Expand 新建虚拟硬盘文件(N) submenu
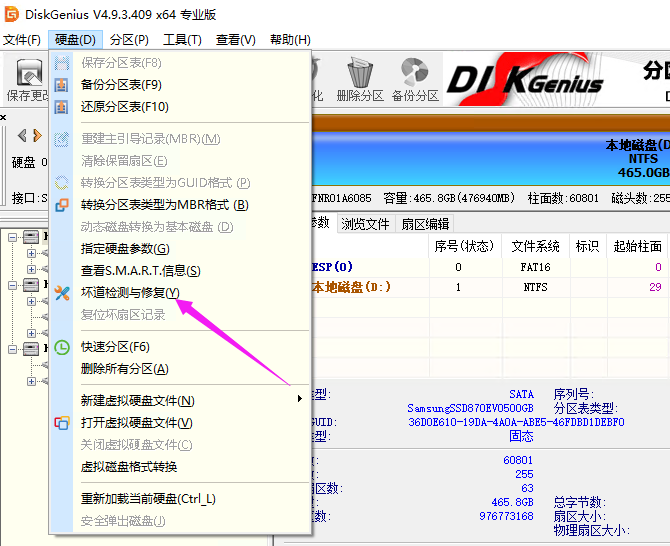Viewport: 670px width, 546px height. (180, 401)
